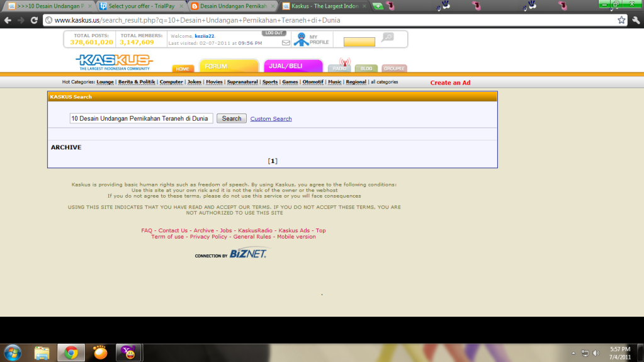
Task: Open the Term of use link
Action: pos(167,237)
